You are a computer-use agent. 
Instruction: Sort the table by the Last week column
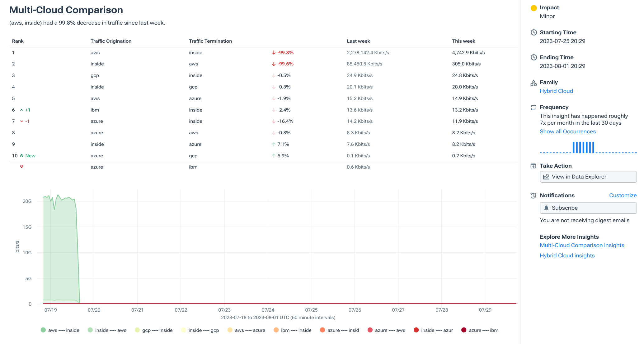click(358, 41)
